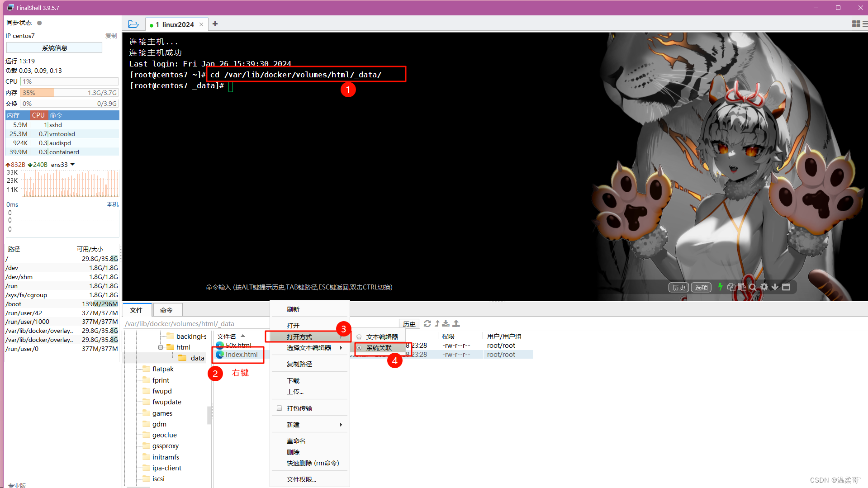Click the 内存 column header in process list
This screenshot has width=868, height=488.
point(18,115)
